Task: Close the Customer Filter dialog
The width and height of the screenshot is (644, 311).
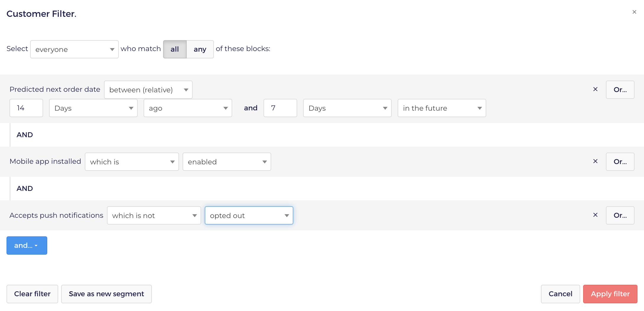Action: pyautogui.click(x=634, y=12)
